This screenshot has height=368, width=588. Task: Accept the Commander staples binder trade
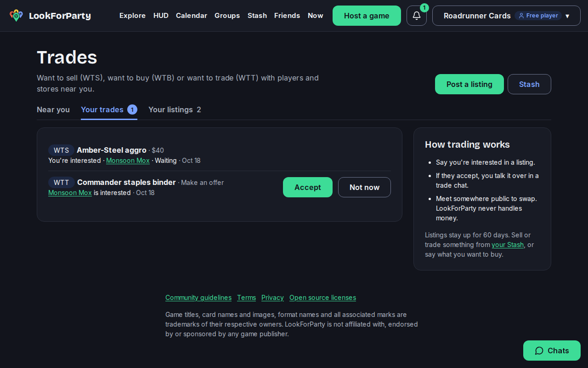click(x=308, y=187)
